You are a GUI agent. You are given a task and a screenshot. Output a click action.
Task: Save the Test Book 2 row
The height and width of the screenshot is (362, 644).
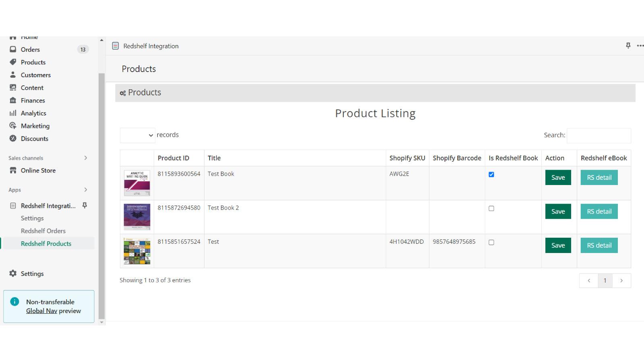558,212
